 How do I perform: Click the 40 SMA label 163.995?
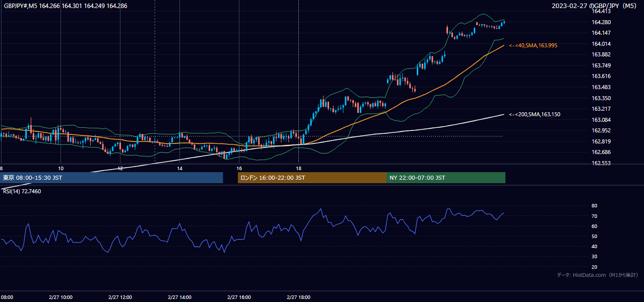(533, 45)
